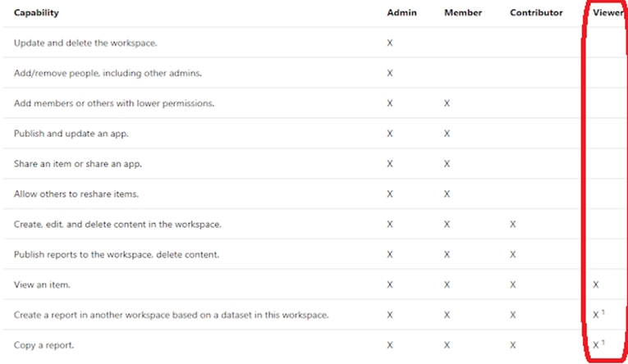Click 'Add members or others with lower permissions'
The width and height of the screenshot is (628, 364).
pyautogui.click(x=114, y=103)
